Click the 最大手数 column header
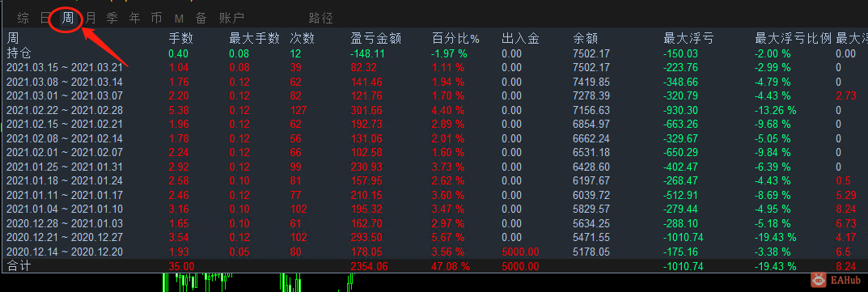 click(x=255, y=38)
